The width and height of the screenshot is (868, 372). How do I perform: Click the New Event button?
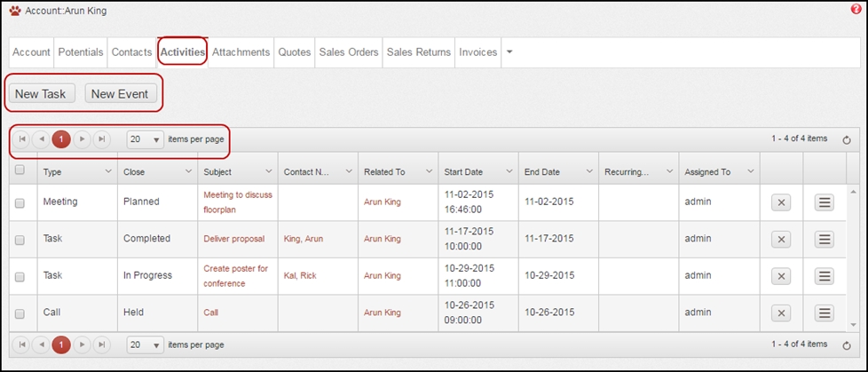120,93
